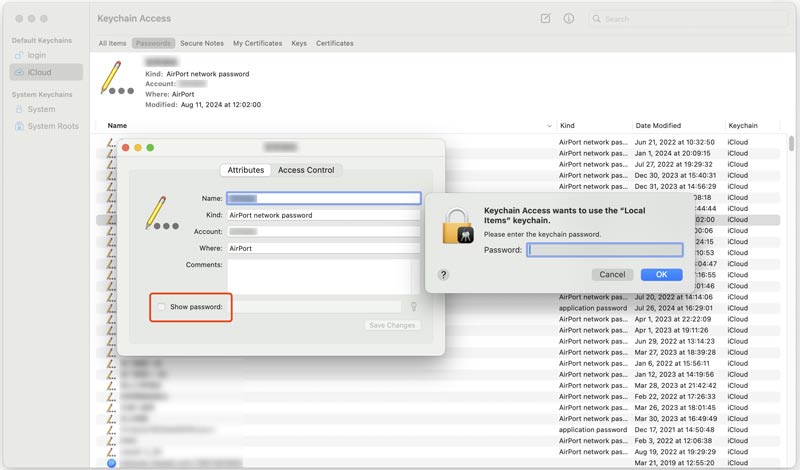Select row dated Mar 27, 2023 at 18:39:28
The width and height of the screenshot is (800, 470).
pos(438,353)
